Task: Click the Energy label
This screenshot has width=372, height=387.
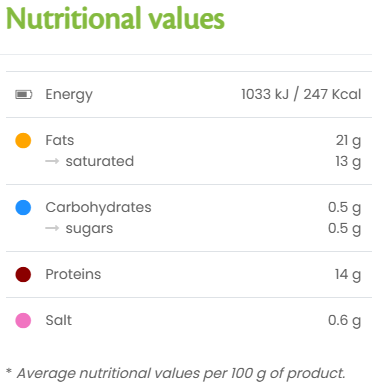Action: click(x=69, y=95)
